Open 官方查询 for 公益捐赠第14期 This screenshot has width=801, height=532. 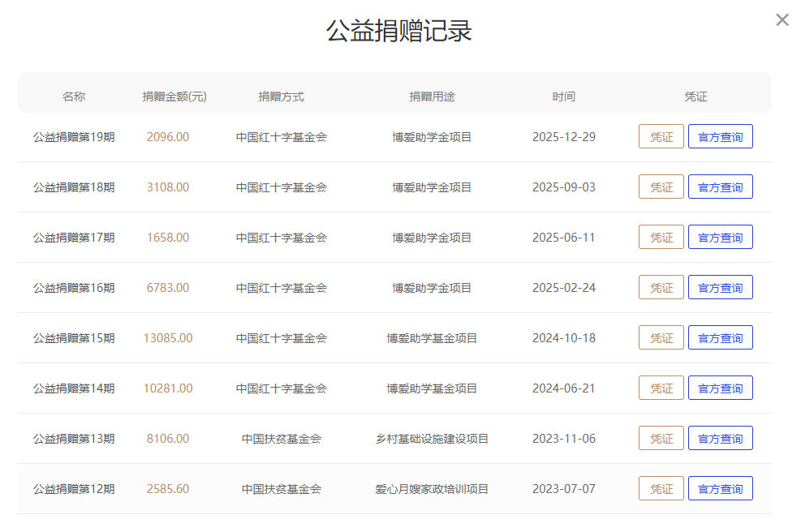(x=720, y=388)
